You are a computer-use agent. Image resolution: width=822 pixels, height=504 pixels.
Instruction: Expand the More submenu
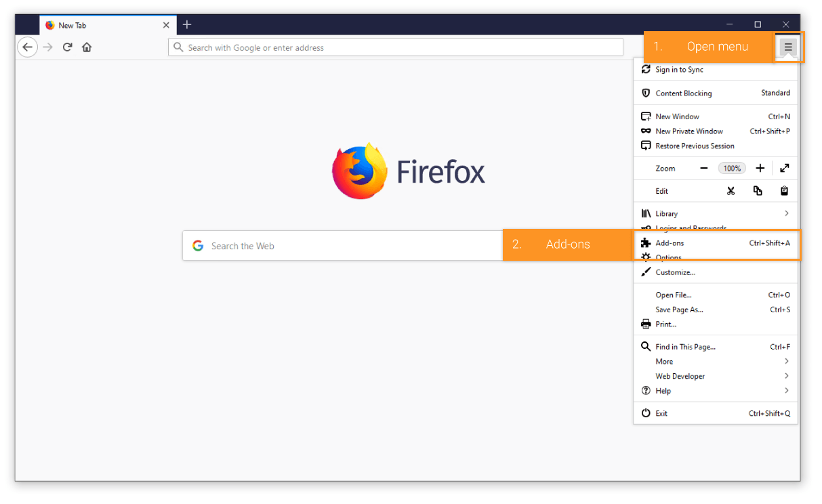pyautogui.click(x=716, y=362)
